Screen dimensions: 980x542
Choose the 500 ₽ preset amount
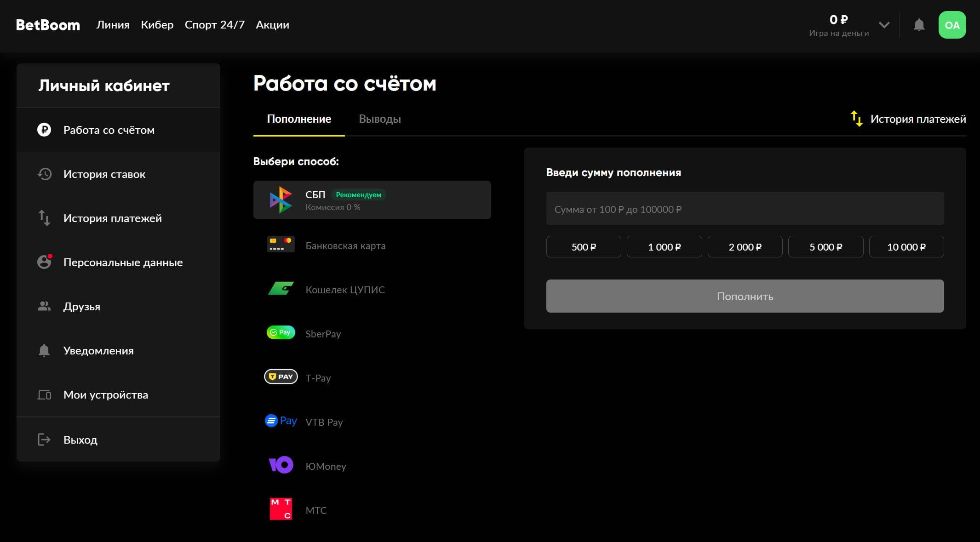584,247
